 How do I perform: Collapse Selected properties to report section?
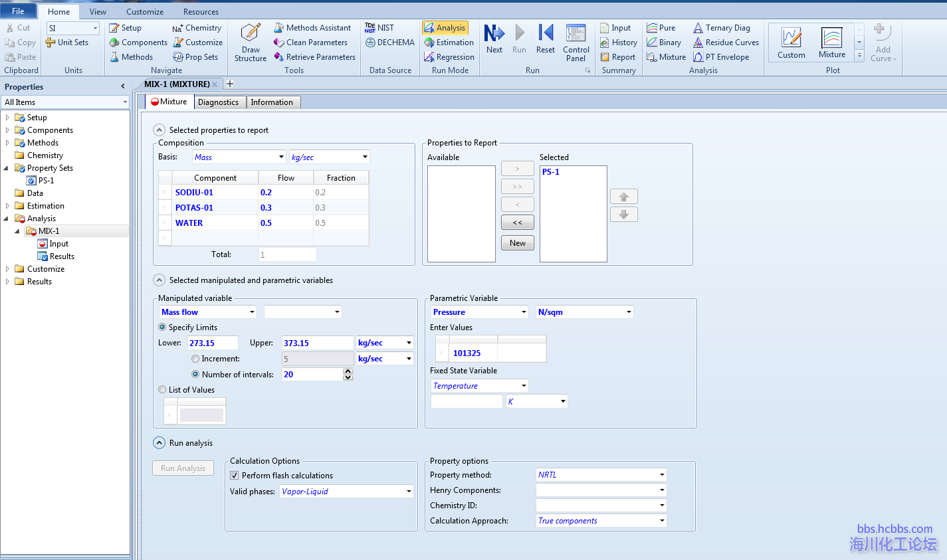click(x=159, y=130)
